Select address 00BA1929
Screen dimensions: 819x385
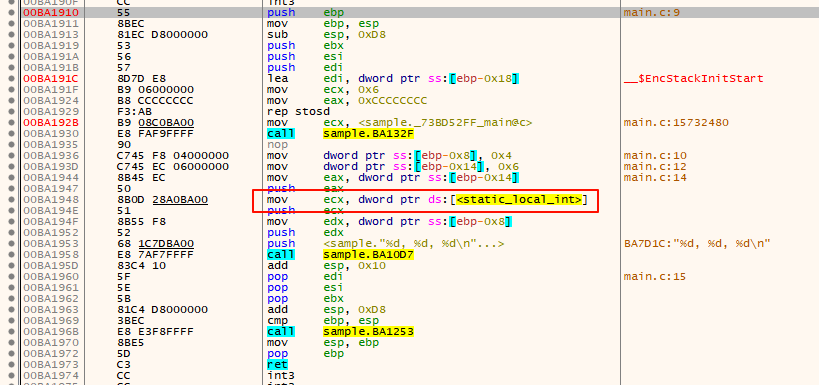coord(51,112)
